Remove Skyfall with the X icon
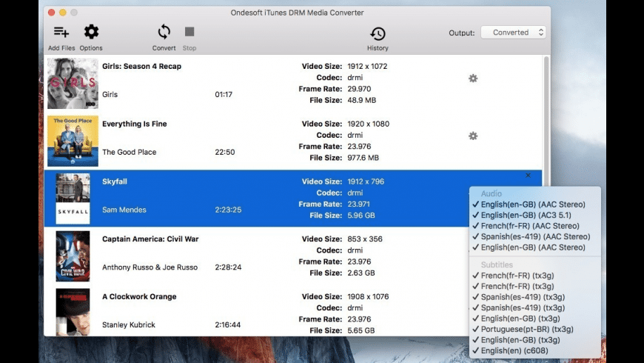This screenshot has width=644, height=363. tap(529, 175)
